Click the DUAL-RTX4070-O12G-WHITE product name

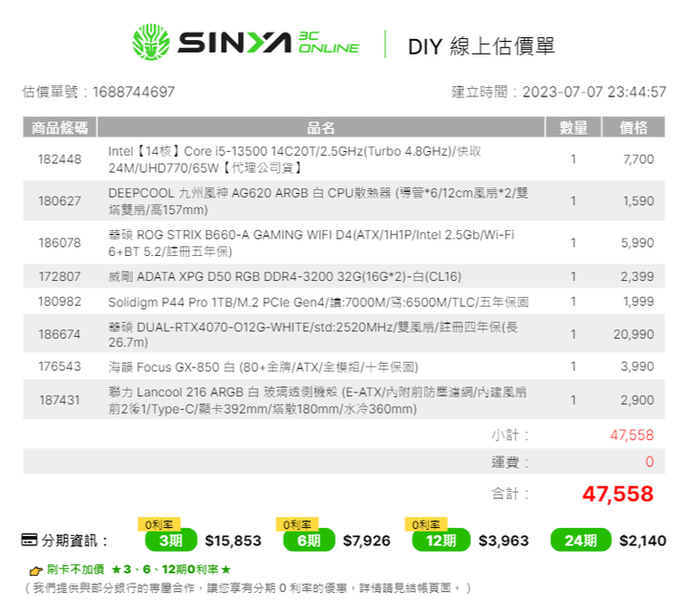tap(313, 334)
